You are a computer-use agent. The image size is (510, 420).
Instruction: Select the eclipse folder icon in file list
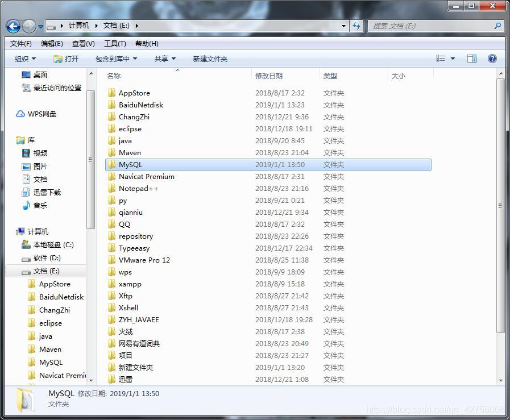[111, 129]
